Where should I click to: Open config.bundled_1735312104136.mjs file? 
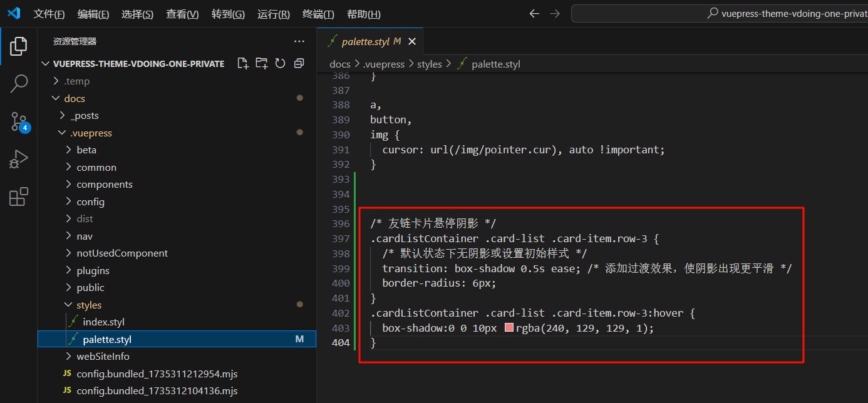coord(177,391)
